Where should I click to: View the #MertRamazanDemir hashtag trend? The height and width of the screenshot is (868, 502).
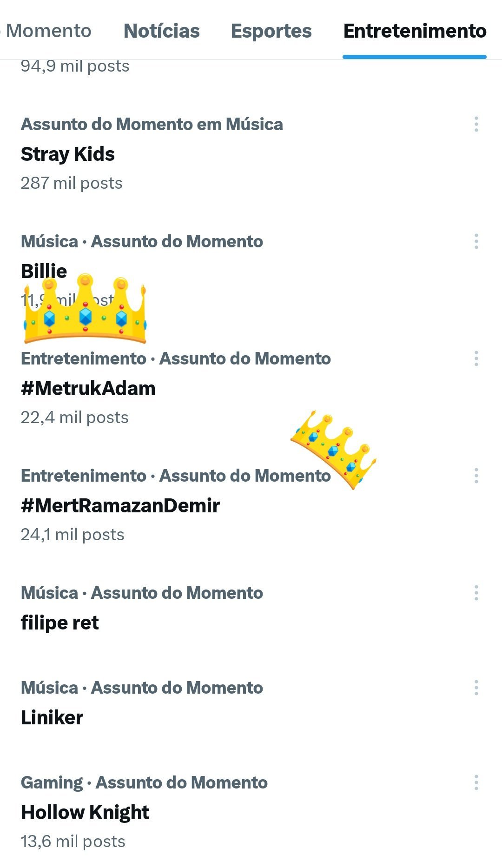pyautogui.click(x=120, y=506)
